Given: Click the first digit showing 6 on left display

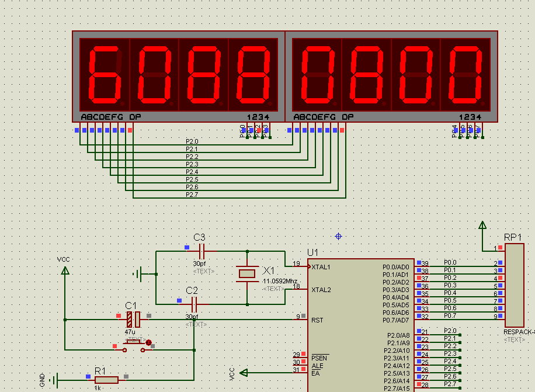Looking at the screenshot, I should (105, 75).
